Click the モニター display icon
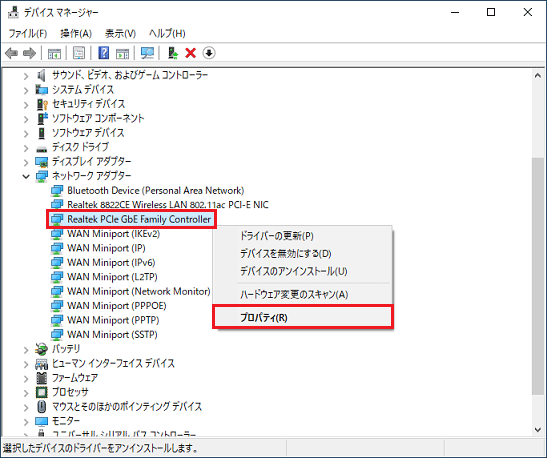Screen dimensions: 547x458 tap(42, 421)
